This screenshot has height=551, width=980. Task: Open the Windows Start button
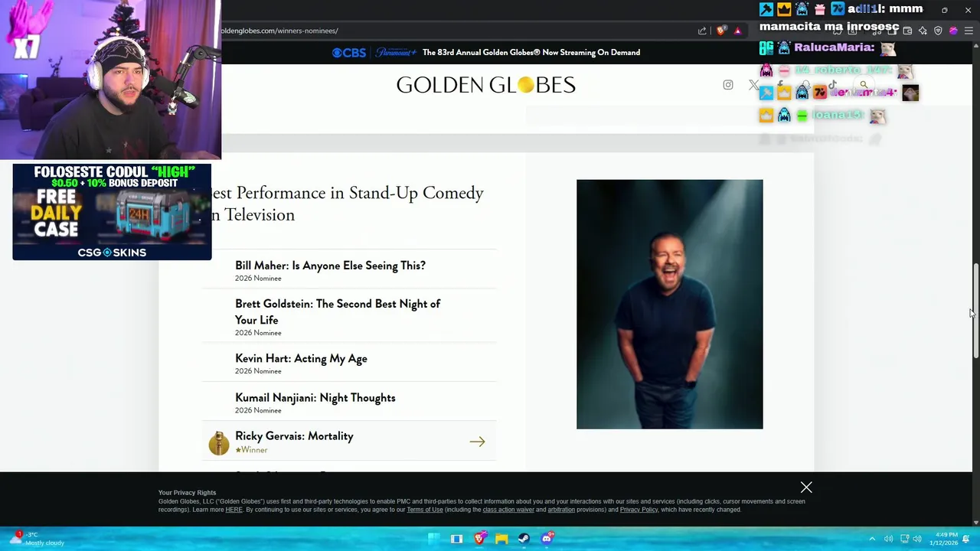(434, 539)
